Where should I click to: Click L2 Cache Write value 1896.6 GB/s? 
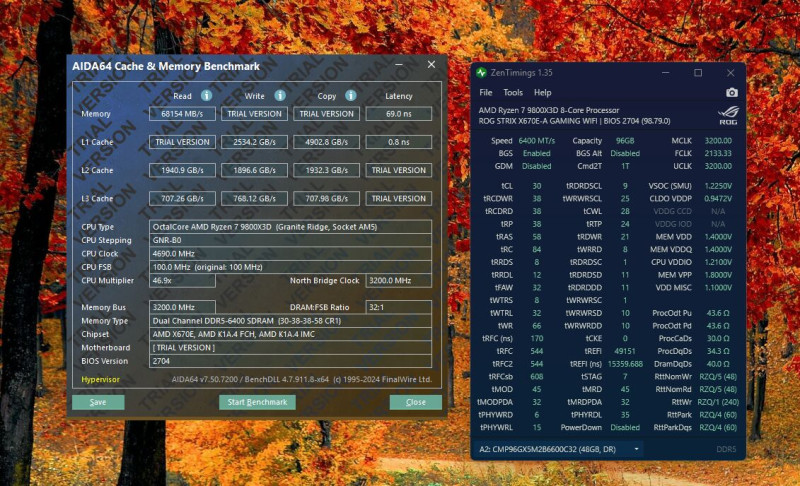click(254, 170)
